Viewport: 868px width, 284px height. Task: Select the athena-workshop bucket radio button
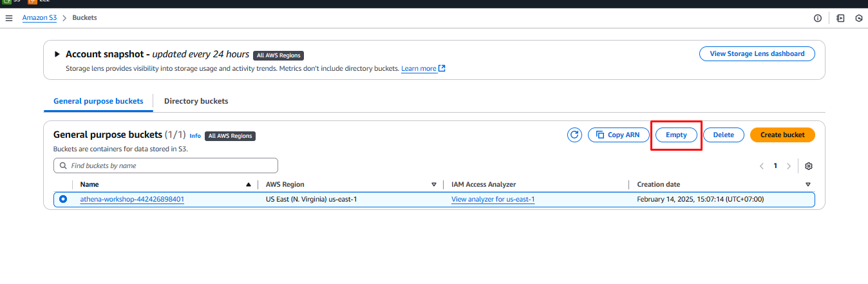point(63,200)
